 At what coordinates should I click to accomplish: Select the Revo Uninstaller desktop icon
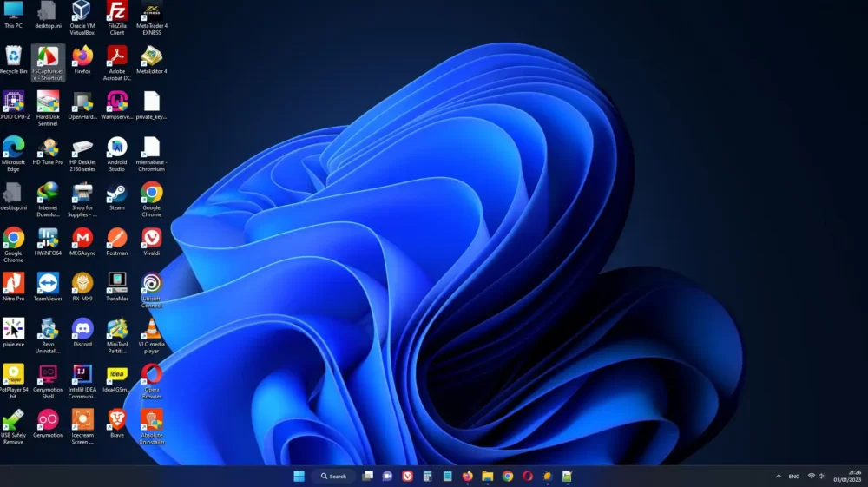48,336
